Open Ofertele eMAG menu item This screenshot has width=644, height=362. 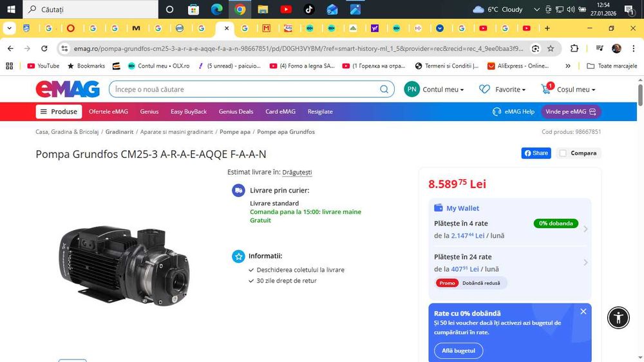tap(108, 111)
